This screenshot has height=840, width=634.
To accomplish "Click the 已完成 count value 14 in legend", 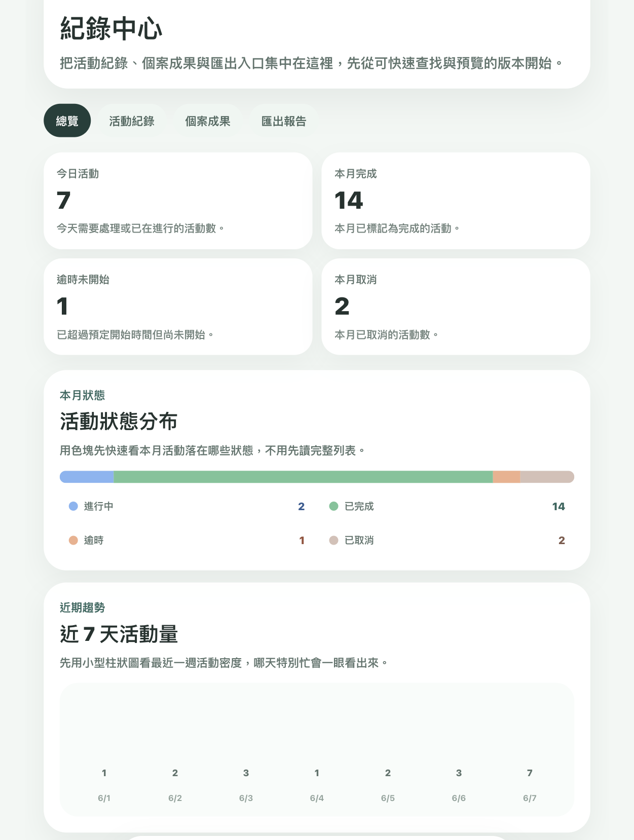I will pos(558,506).
